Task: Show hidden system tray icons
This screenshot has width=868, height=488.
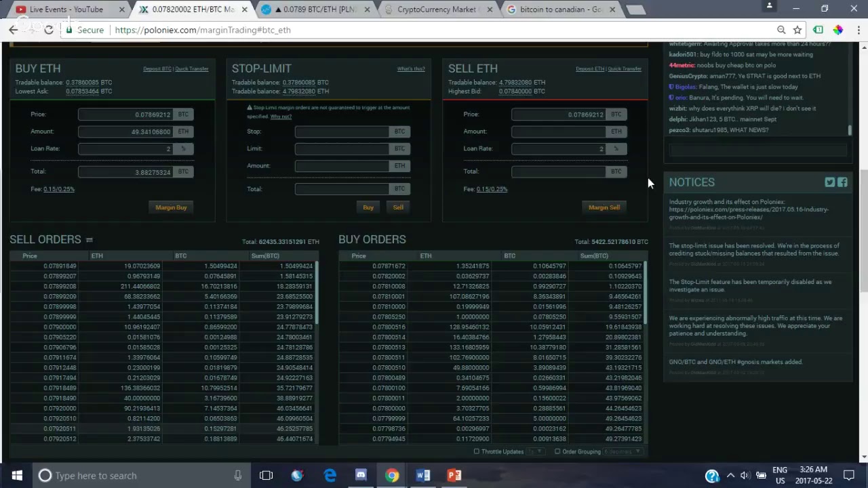Action: (x=730, y=476)
